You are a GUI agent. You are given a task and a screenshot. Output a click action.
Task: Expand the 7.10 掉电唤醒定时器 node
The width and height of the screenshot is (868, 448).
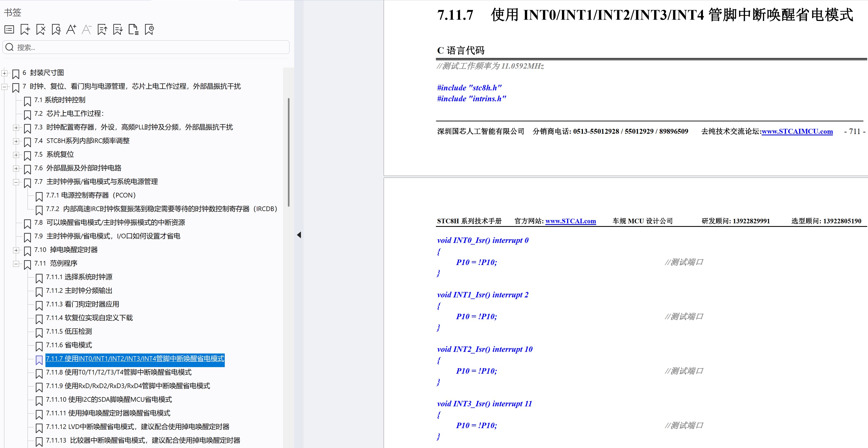tap(16, 250)
